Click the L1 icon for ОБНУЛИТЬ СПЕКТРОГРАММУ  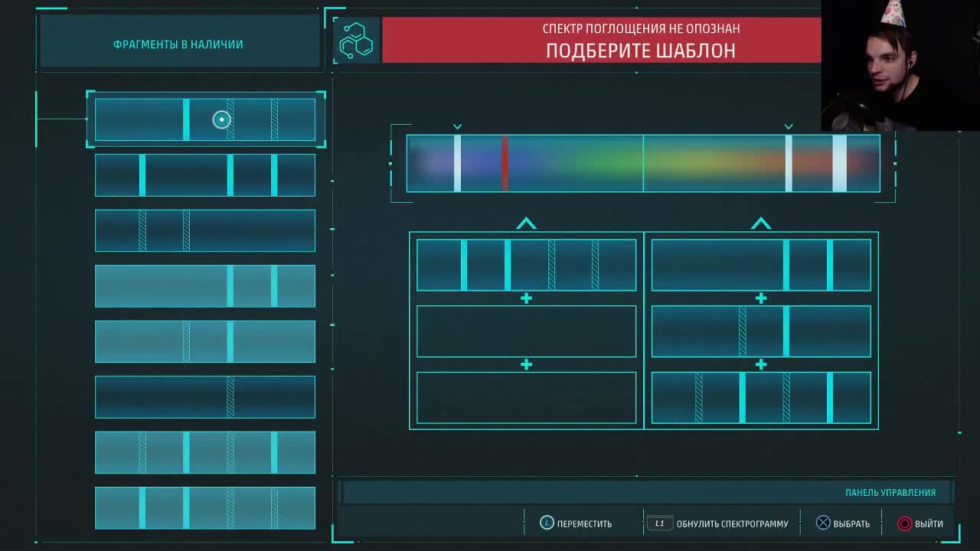coord(659,523)
